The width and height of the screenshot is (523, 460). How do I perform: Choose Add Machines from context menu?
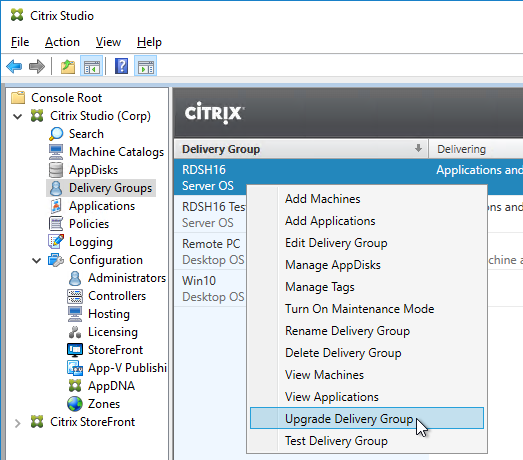pyautogui.click(x=367, y=199)
